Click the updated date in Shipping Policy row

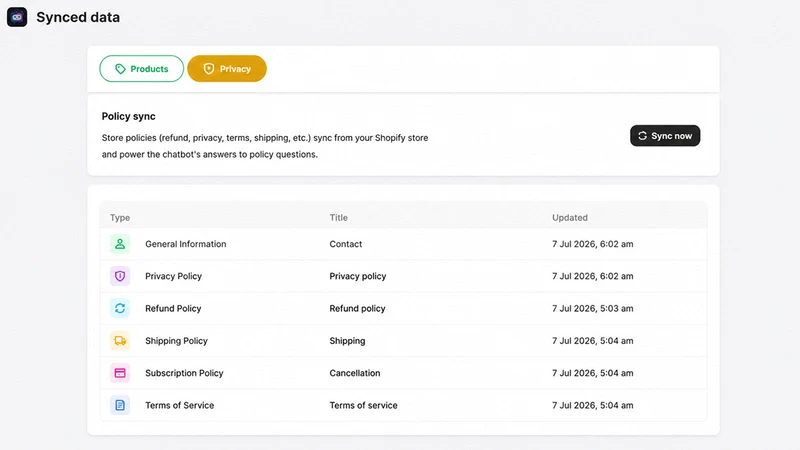[592, 341]
